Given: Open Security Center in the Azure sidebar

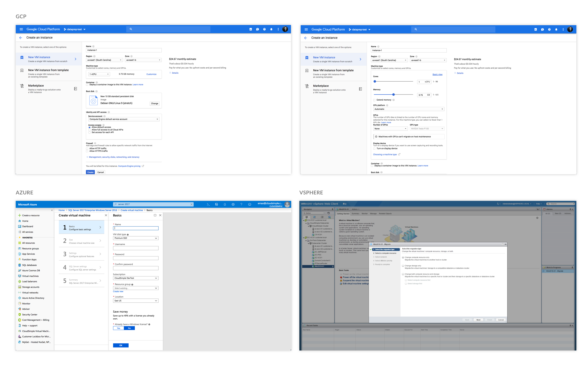Looking at the screenshot, I should click(28, 315).
